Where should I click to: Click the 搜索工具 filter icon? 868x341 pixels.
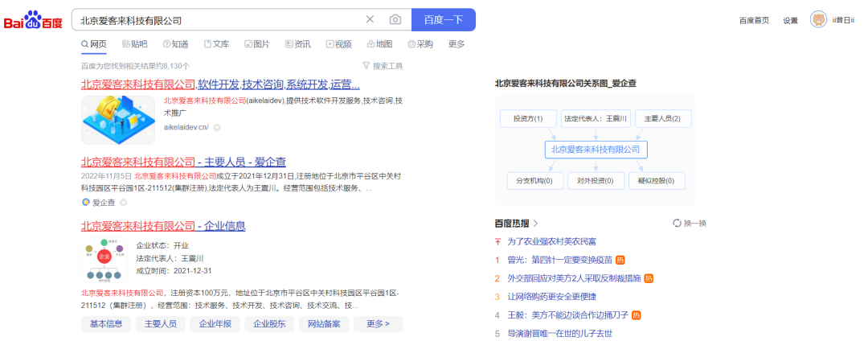pos(366,66)
